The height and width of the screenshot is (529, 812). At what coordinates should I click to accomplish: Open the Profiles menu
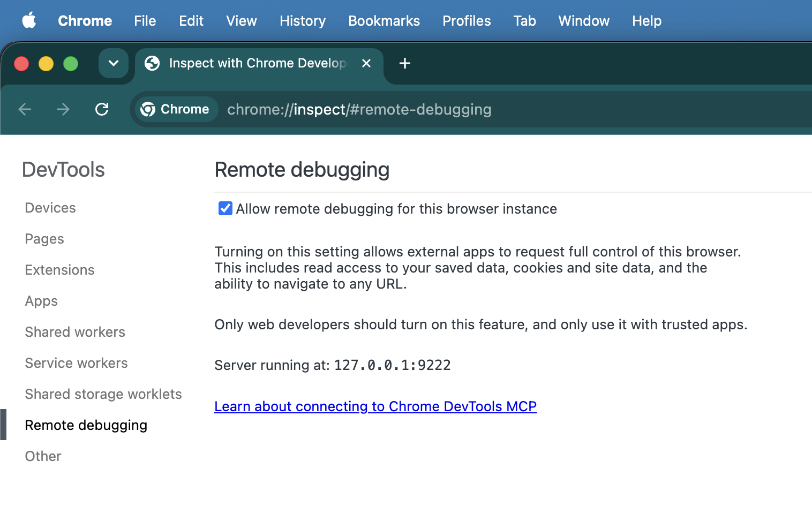pyautogui.click(x=467, y=21)
